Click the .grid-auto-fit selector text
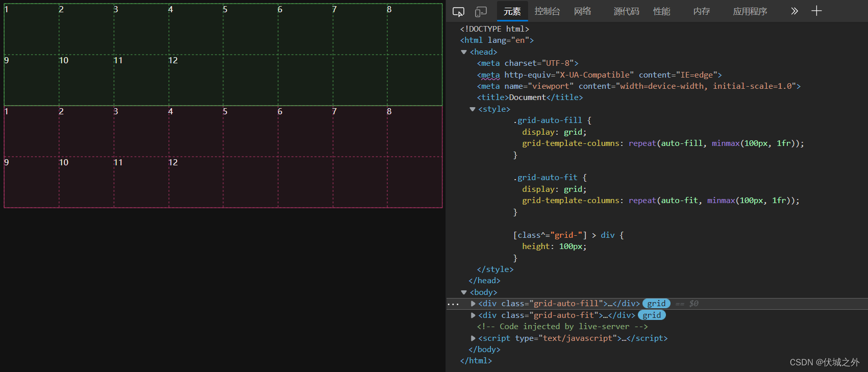 (x=545, y=178)
